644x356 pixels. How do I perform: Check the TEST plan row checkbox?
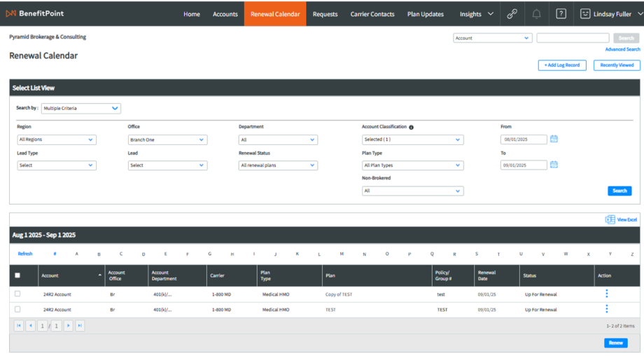[x=17, y=309]
